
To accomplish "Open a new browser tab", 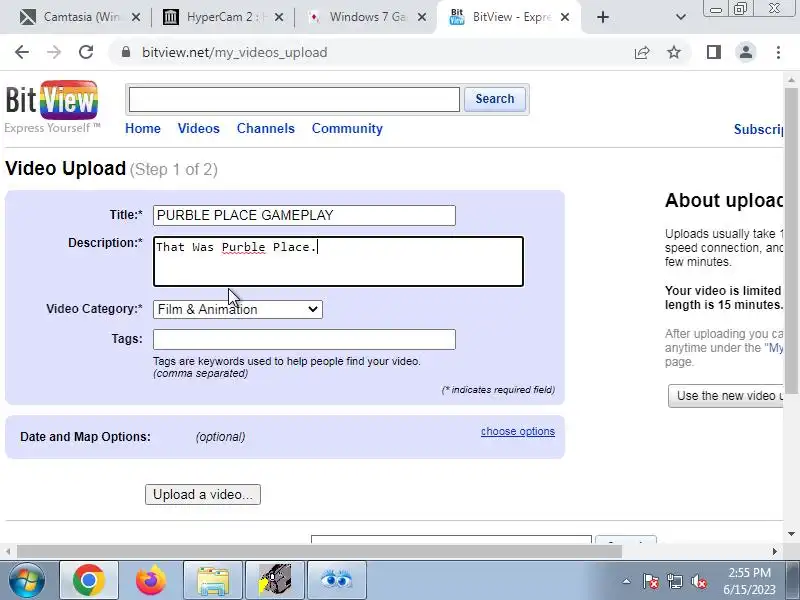I will 603,17.
